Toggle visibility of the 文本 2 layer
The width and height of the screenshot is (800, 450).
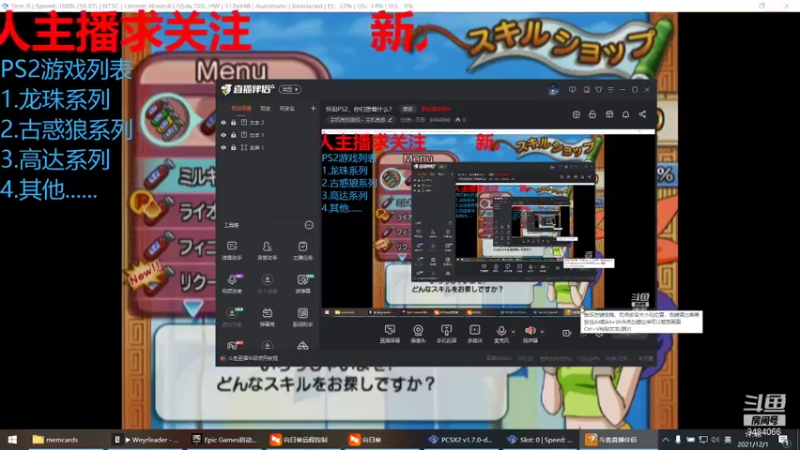click(x=223, y=122)
